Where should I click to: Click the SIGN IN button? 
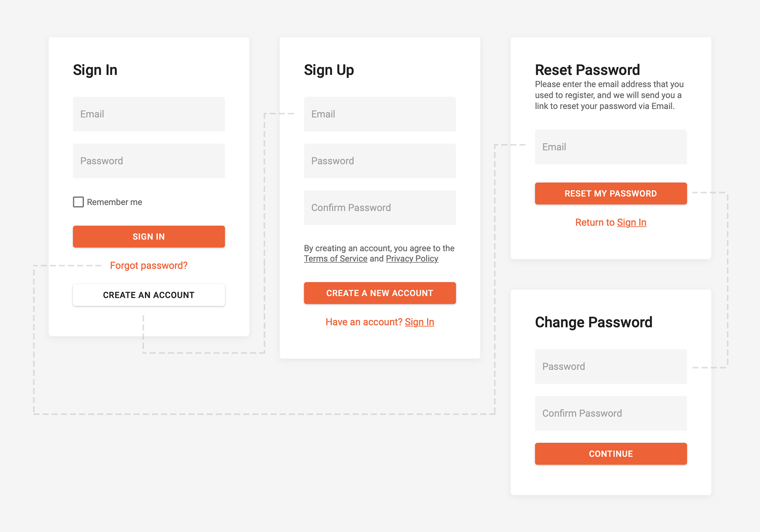point(149,236)
